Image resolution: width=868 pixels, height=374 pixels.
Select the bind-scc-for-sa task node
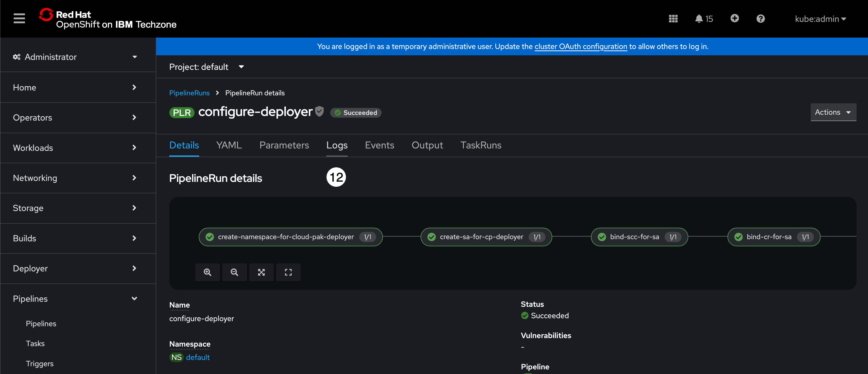point(634,237)
